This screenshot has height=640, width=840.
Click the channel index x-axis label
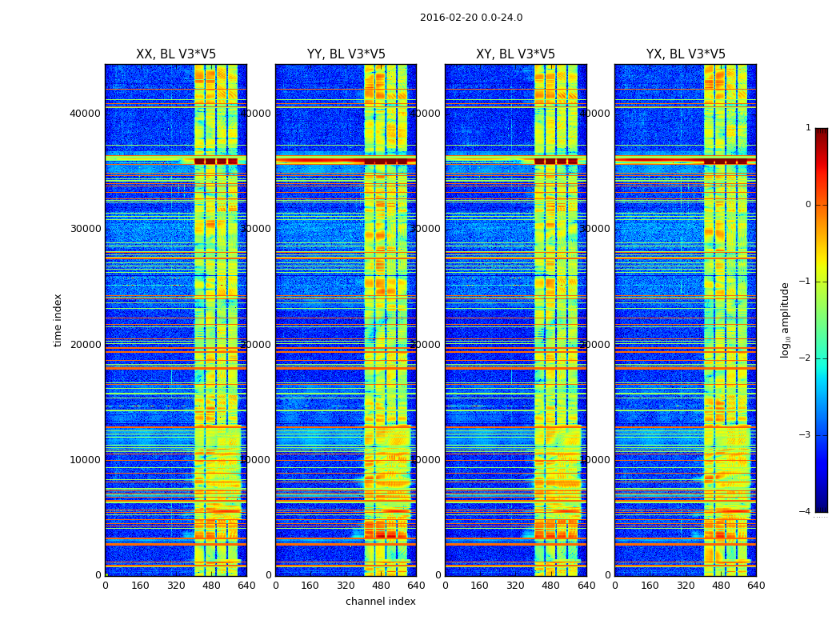point(380,602)
